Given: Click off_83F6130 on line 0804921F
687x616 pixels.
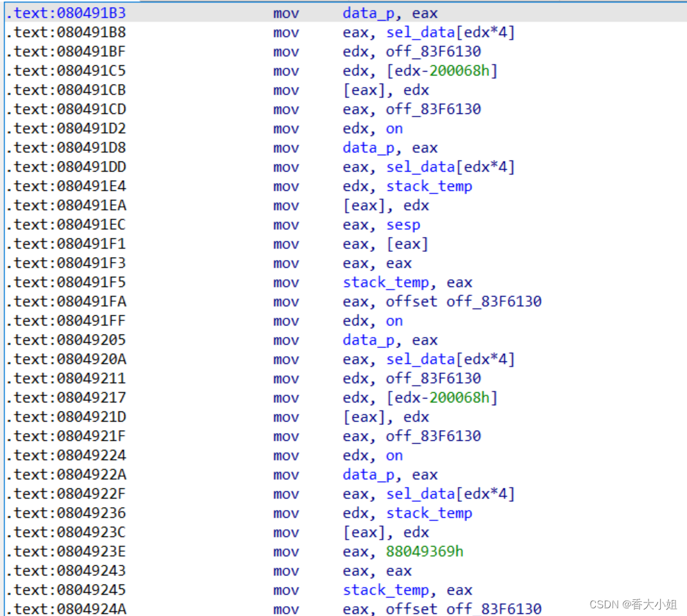Looking at the screenshot, I should coord(434,437).
